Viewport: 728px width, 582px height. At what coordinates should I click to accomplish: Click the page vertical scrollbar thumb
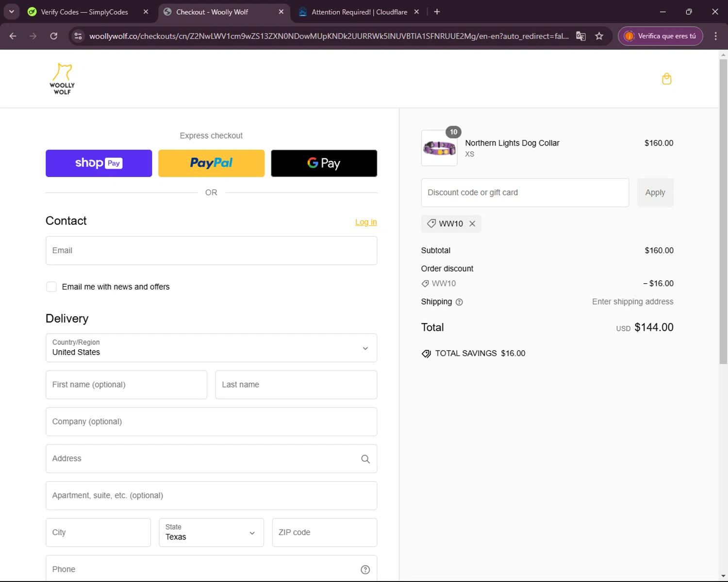(723, 211)
